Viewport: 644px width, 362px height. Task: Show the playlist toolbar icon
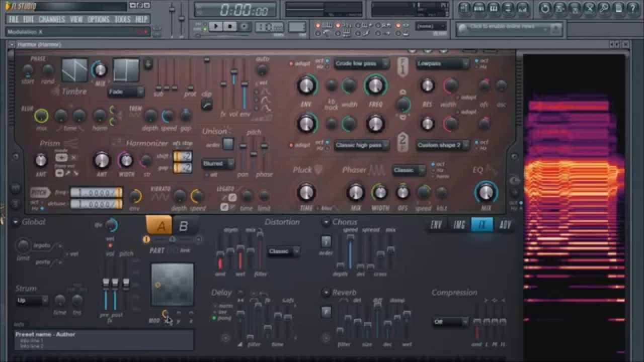(x=464, y=8)
